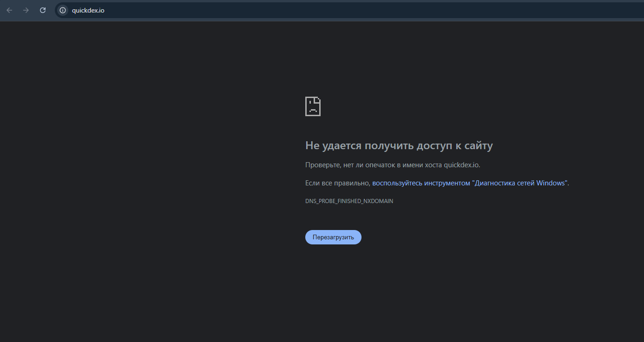Click the blue Перезагрузить button
The height and width of the screenshot is (342, 644).
(x=333, y=237)
